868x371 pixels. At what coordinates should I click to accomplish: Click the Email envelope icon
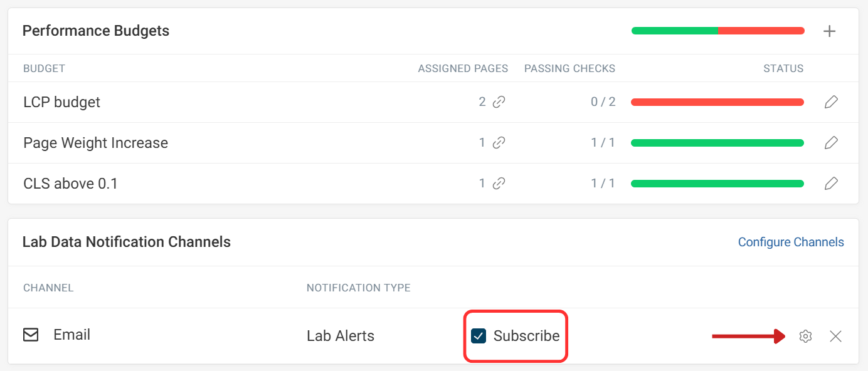[x=31, y=335]
